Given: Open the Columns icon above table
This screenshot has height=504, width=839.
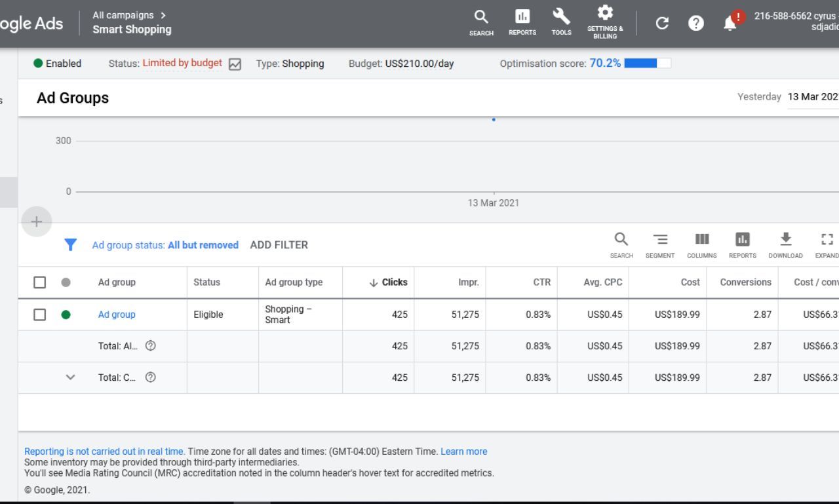Looking at the screenshot, I should point(702,245).
